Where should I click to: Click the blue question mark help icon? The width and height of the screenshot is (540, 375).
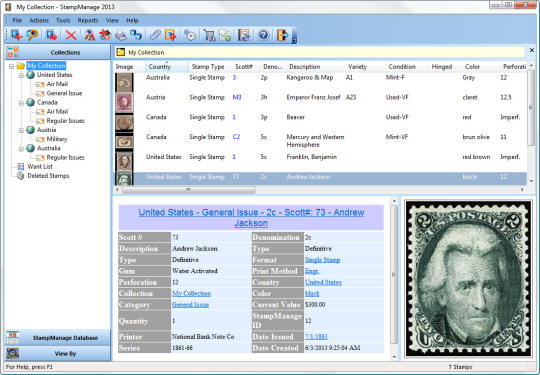coord(263,35)
